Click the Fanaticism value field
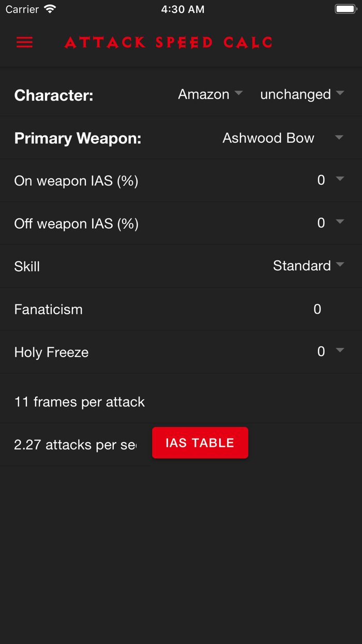The height and width of the screenshot is (644, 362). [x=317, y=309]
